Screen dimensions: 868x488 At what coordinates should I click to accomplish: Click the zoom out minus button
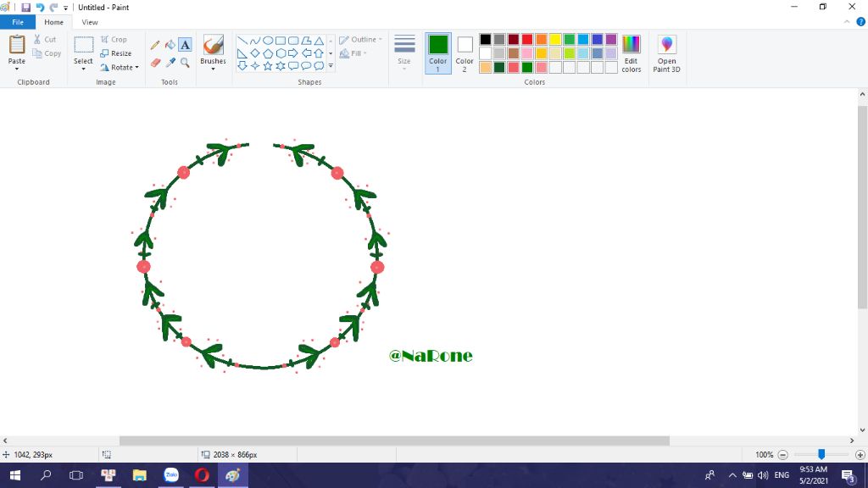[x=782, y=455]
